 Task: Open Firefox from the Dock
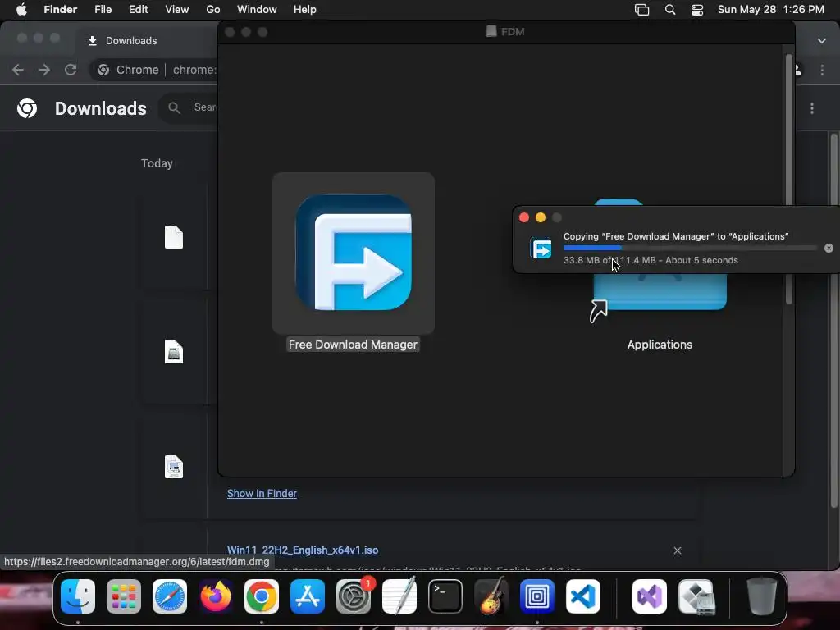click(x=216, y=596)
